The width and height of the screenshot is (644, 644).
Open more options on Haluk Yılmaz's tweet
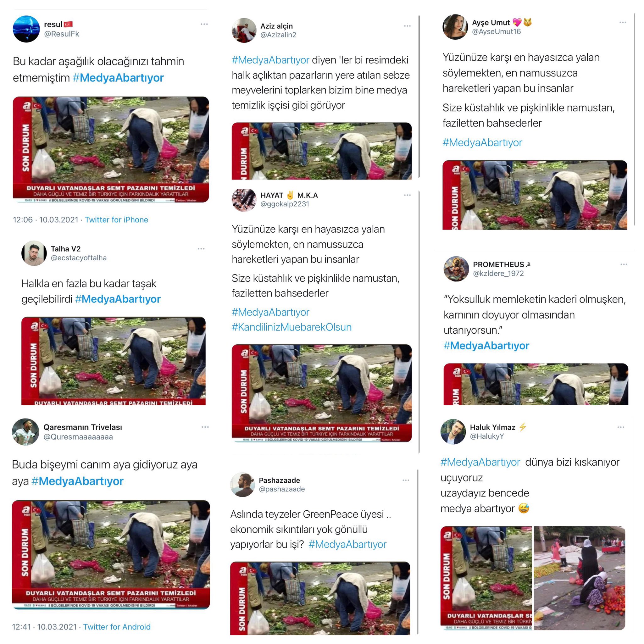(621, 427)
